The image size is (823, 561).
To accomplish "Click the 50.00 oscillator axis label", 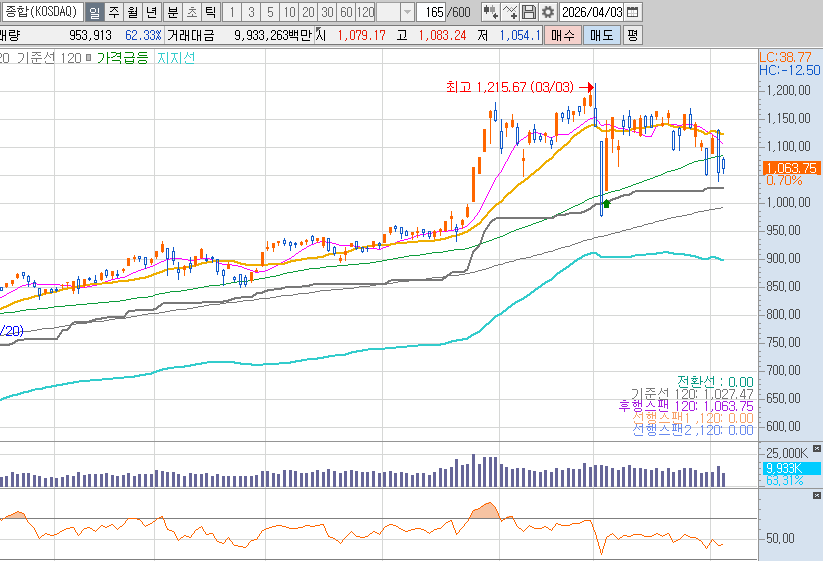I will [x=780, y=538].
